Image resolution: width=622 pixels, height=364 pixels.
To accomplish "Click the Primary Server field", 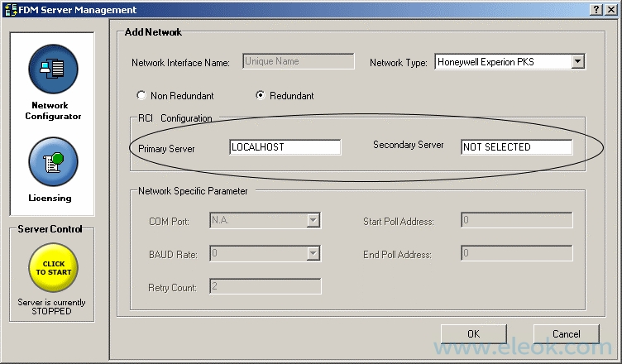I will click(285, 147).
